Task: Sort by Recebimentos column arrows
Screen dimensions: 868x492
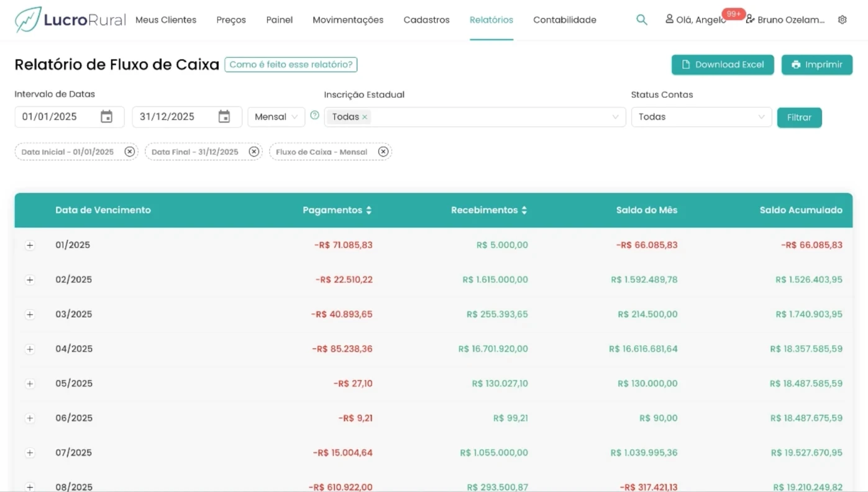Action: (x=524, y=210)
